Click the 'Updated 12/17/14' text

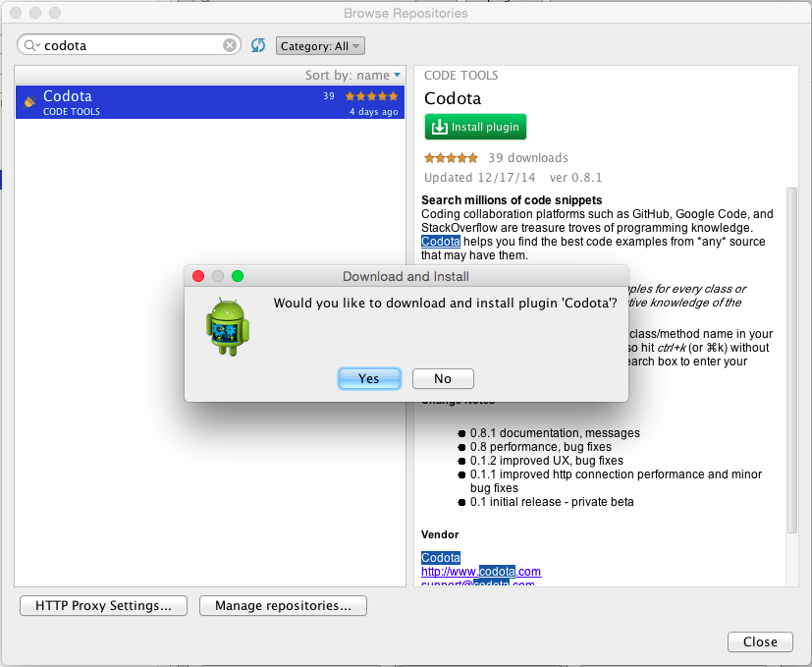click(479, 178)
